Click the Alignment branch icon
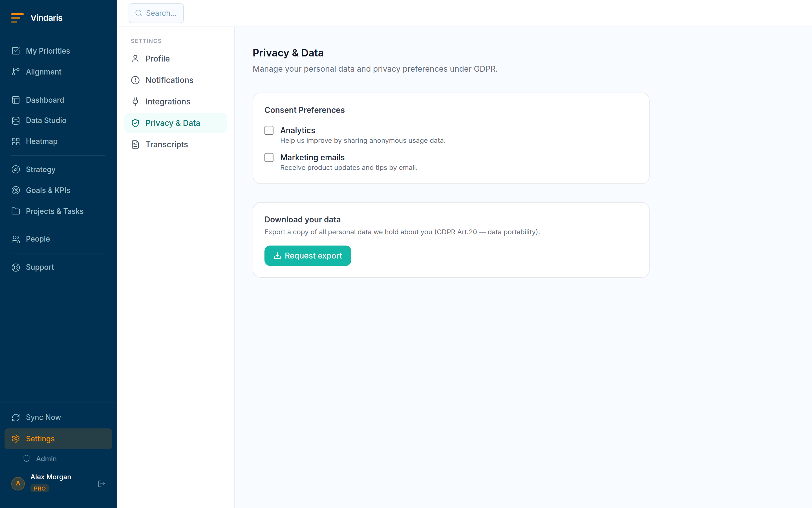812x508 pixels. pyautogui.click(x=16, y=72)
